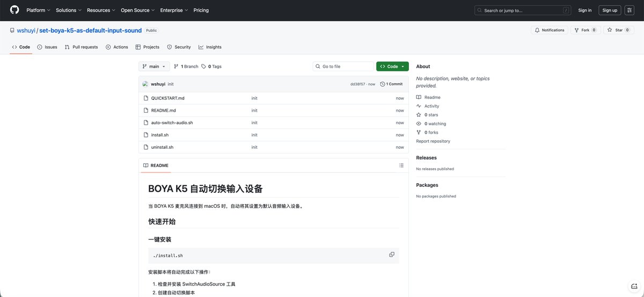
Task: View the 1 Commit history
Action: coord(391,84)
